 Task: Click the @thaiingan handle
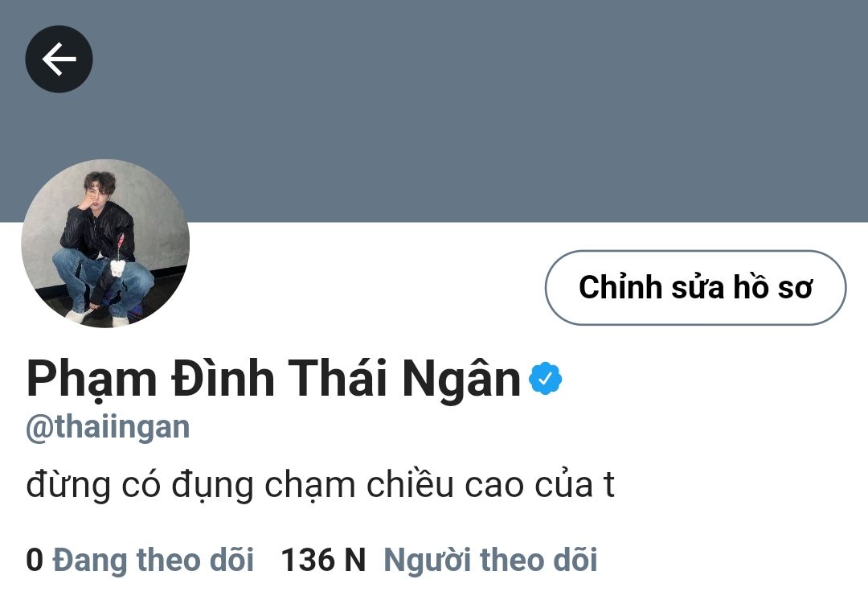[x=108, y=428]
